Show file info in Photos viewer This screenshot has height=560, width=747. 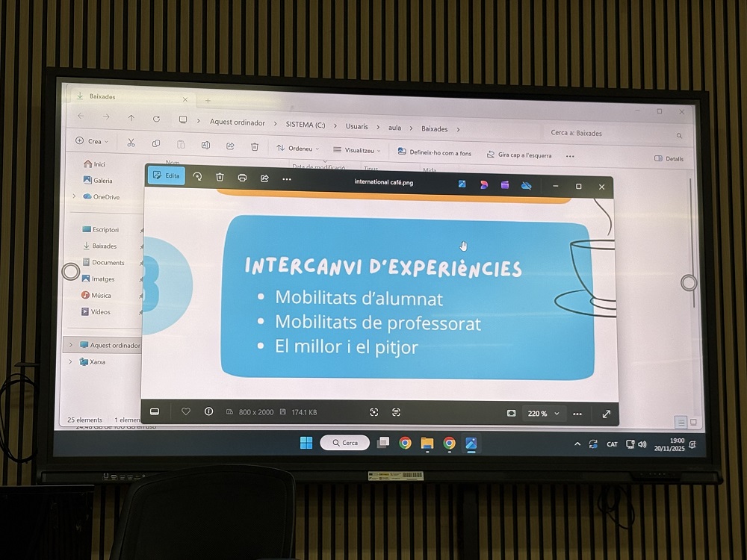click(208, 411)
